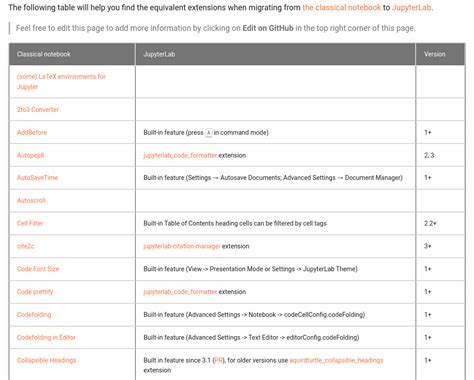The image size is (474, 380).
Task: Open LaTeX environments for Jupyter link
Action: click(x=61, y=82)
